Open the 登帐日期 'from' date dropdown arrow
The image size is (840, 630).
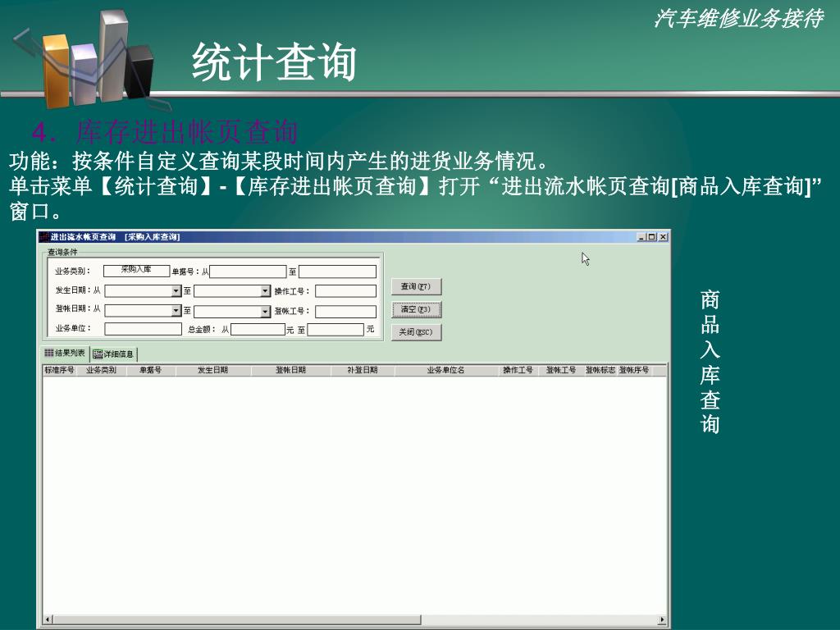[176, 311]
